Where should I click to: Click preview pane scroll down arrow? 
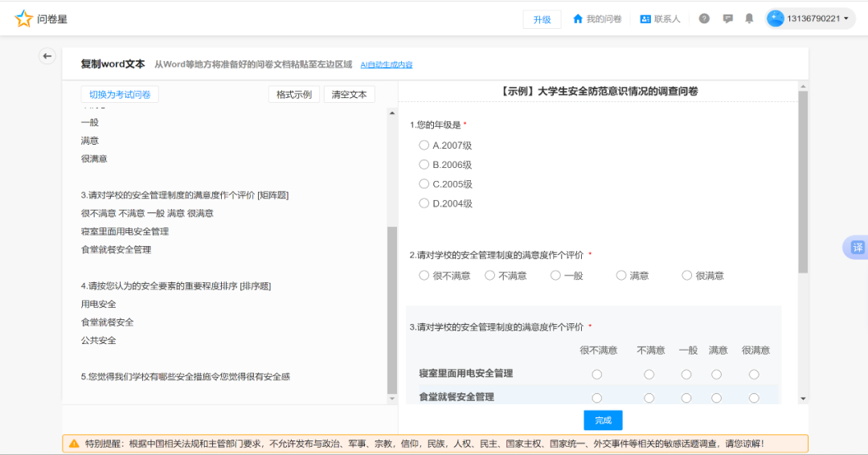click(803, 399)
